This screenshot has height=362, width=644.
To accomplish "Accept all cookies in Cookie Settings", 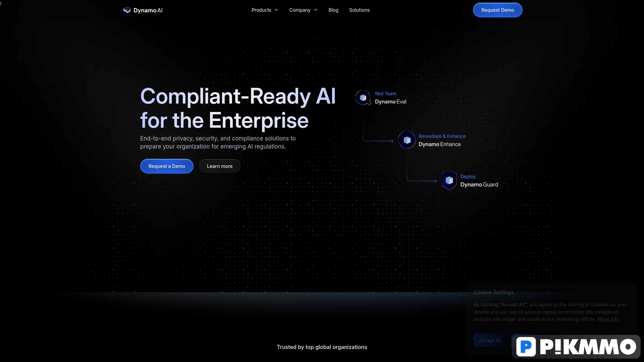I will point(490,341).
